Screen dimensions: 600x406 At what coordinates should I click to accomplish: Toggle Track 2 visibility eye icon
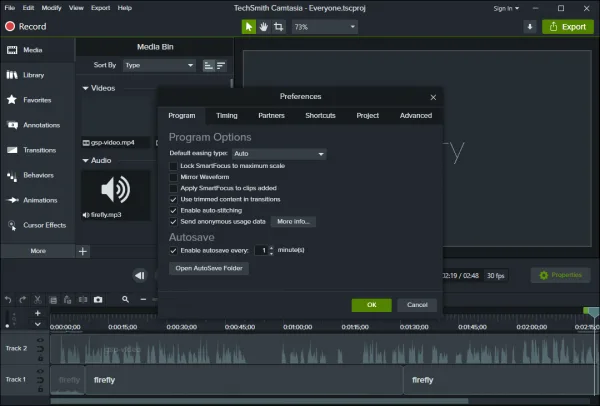40,340
